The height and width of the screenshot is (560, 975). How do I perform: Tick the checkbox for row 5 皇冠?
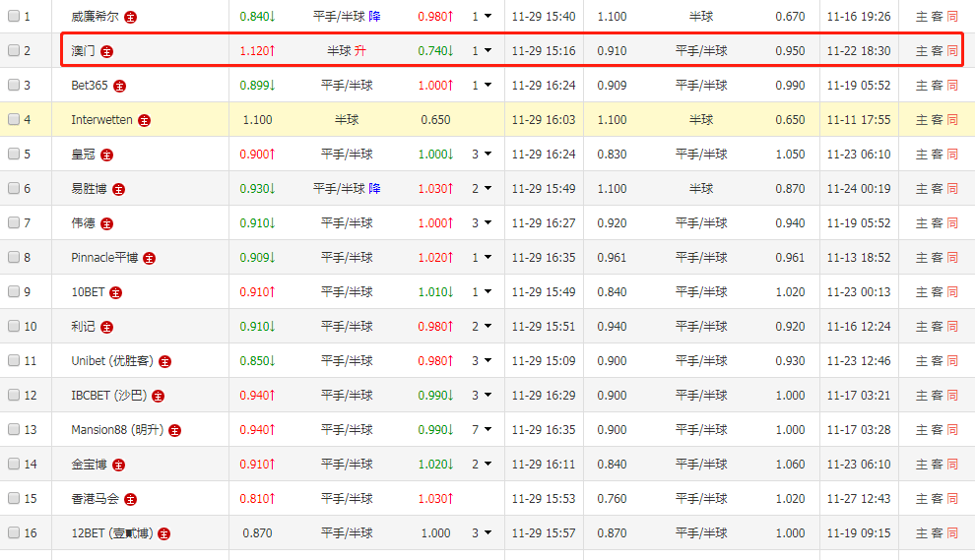click(x=14, y=154)
